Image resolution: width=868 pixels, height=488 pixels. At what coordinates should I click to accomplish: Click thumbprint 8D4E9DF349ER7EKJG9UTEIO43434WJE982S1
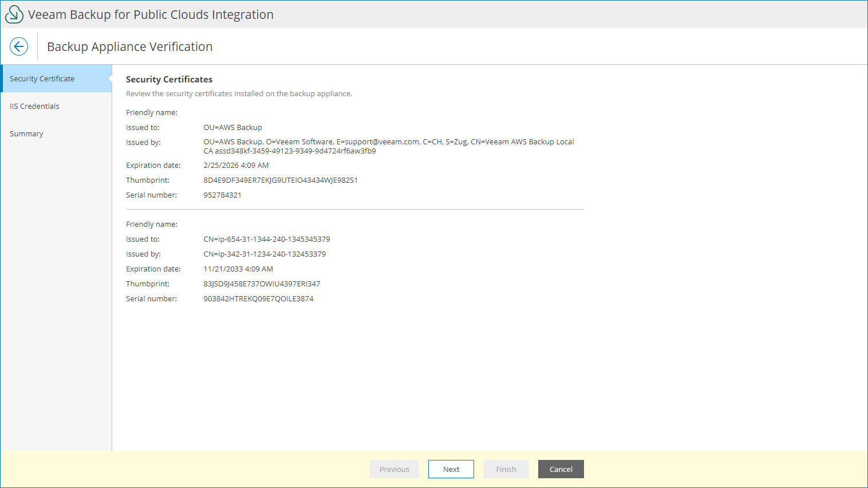(281, 180)
